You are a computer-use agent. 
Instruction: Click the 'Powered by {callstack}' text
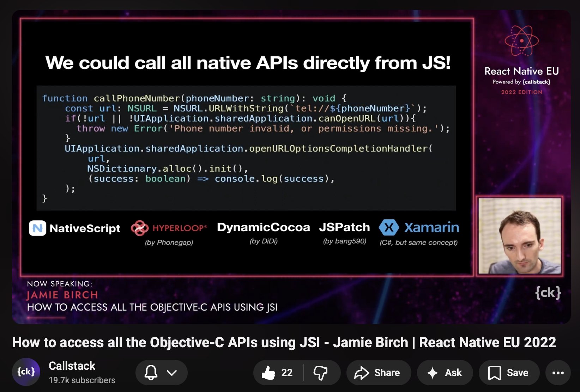[521, 82]
